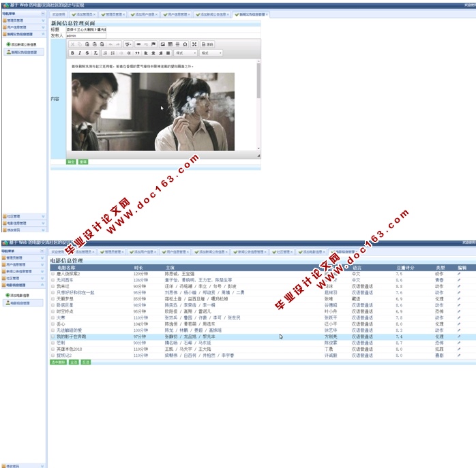The image size is (476, 468).
Task: Click the 全选 select-all button
Action: (x=74, y=362)
